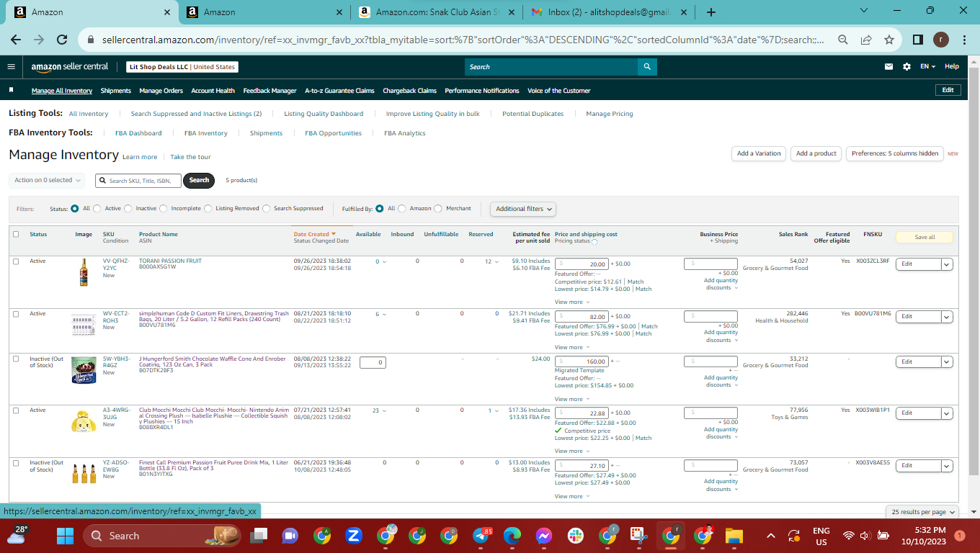Screen dimensions: 980x553
Task: Expand View more for the simplehuman row
Action: pyautogui.click(x=572, y=347)
